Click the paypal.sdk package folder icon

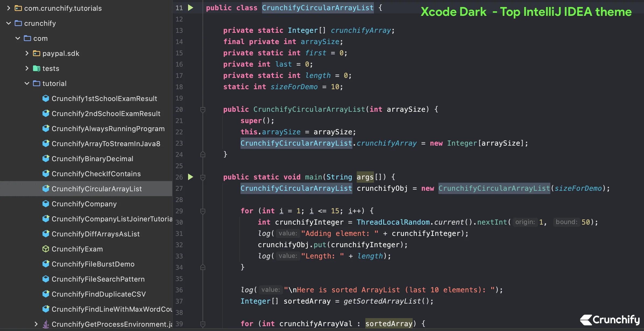[36, 53]
